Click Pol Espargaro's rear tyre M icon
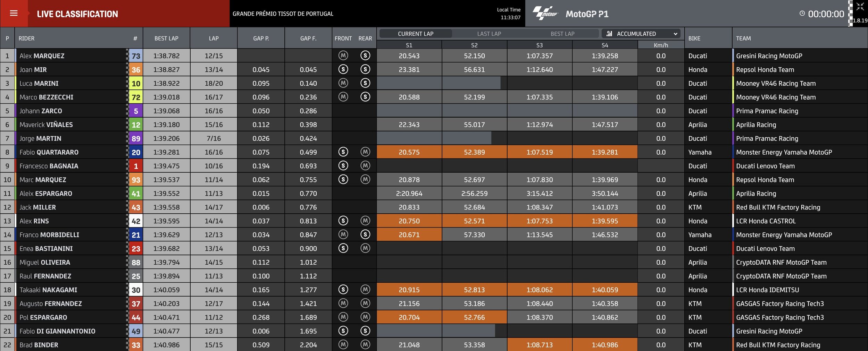 click(365, 317)
